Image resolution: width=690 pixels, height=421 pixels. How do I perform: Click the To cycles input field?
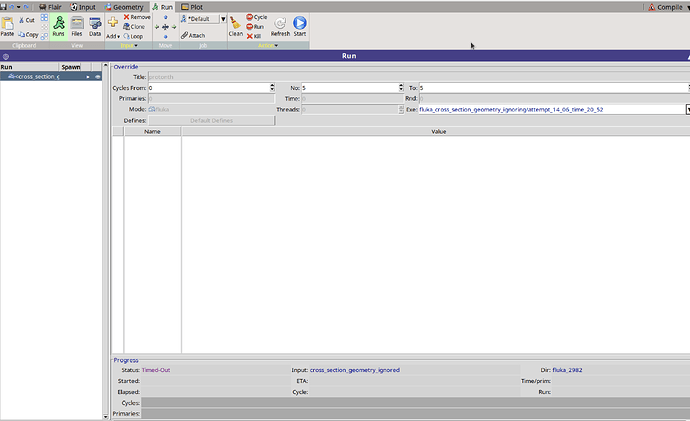click(x=554, y=88)
